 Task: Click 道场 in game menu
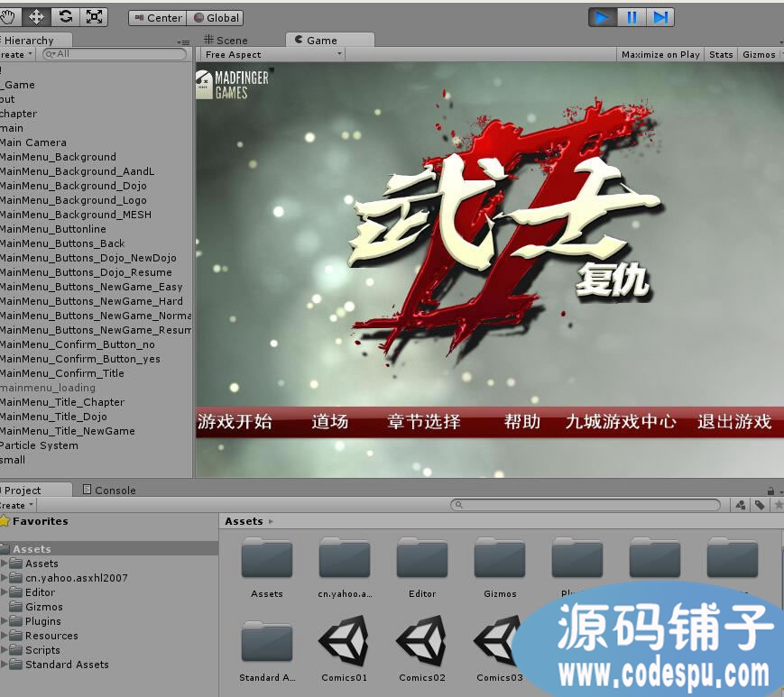coord(329,422)
